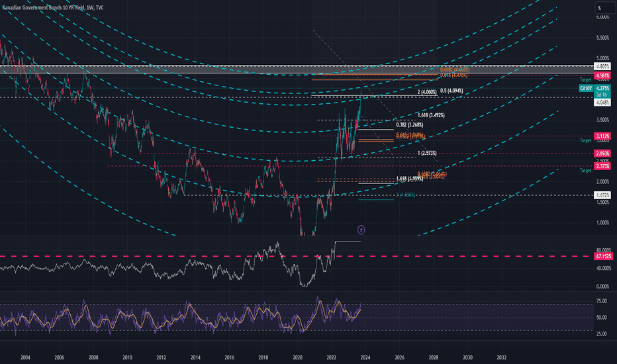
Task: Click the 2004 label on time axis
Action: pos(25,357)
